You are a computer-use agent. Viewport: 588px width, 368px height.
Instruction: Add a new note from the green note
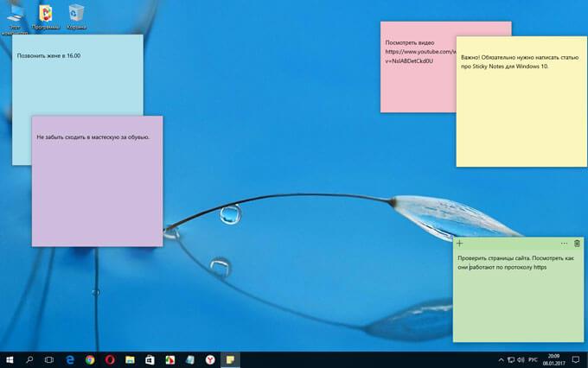460,244
